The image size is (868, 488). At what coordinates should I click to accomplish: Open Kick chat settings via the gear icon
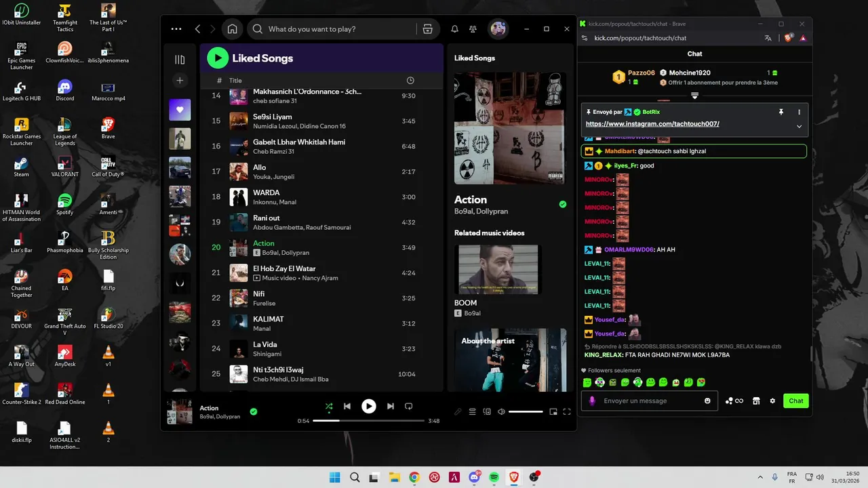[772, 401]
